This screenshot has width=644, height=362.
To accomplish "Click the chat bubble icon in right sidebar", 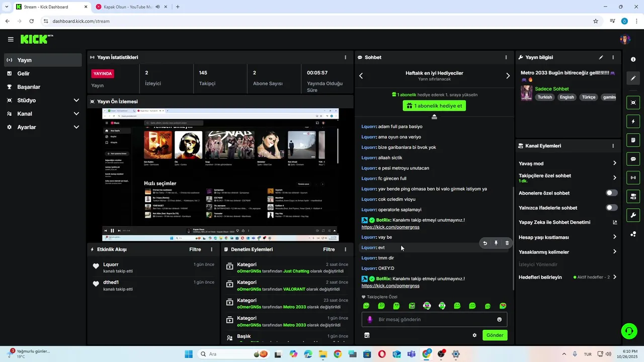I will point(633,159).
